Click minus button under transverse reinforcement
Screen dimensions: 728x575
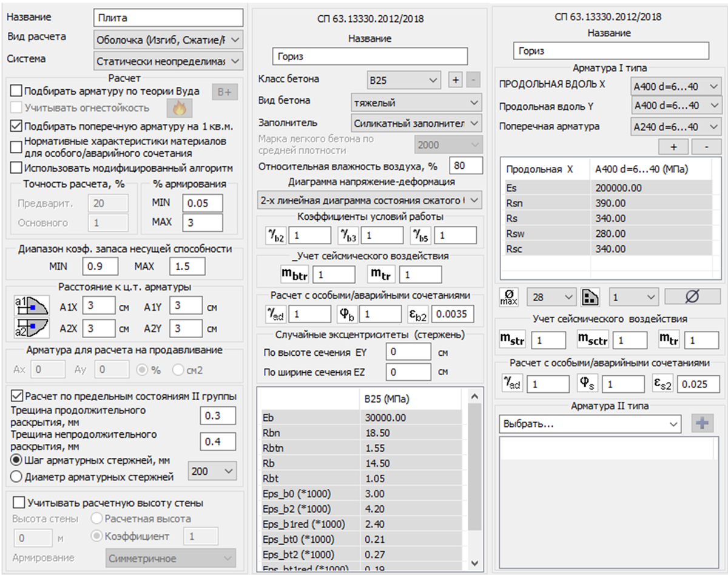coord(706,147)
